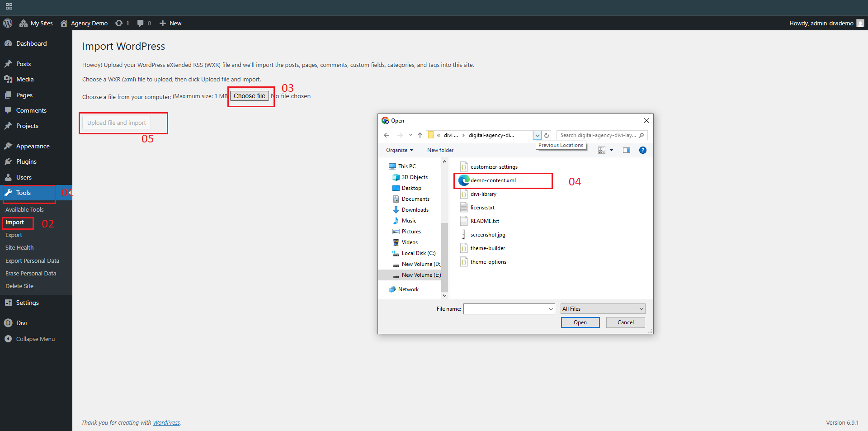Open the view options dropdown arrow
The width and height of the screenshot is (868, 431).
[x=611, y=150]
